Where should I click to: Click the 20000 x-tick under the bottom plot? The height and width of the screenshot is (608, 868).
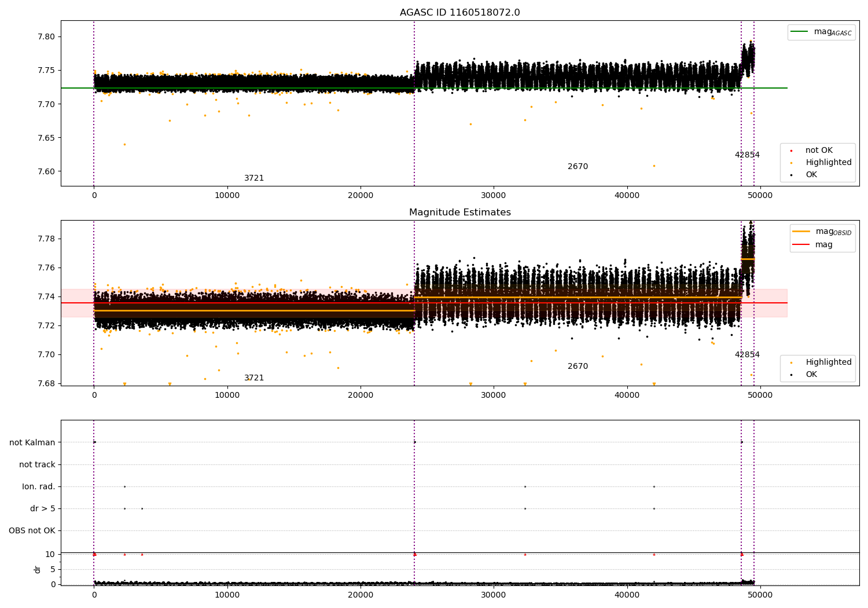pyautogui.click(x=361, y=595)
